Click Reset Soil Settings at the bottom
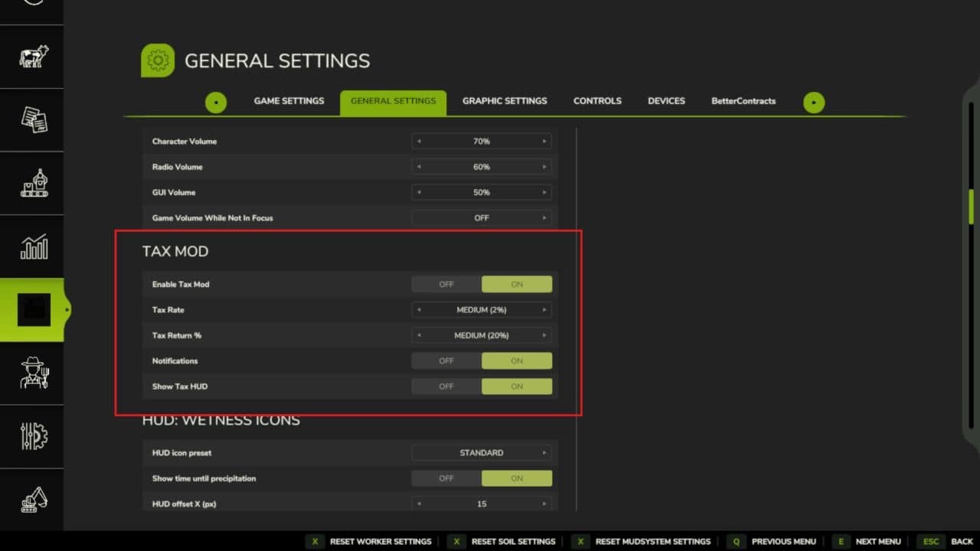 pos(513,541)
